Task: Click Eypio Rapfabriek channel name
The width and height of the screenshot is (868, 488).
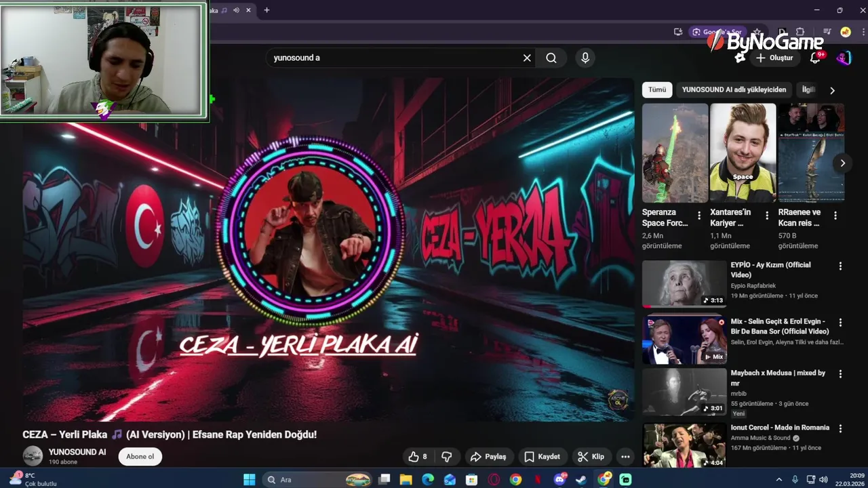Action: coord(753,286)
